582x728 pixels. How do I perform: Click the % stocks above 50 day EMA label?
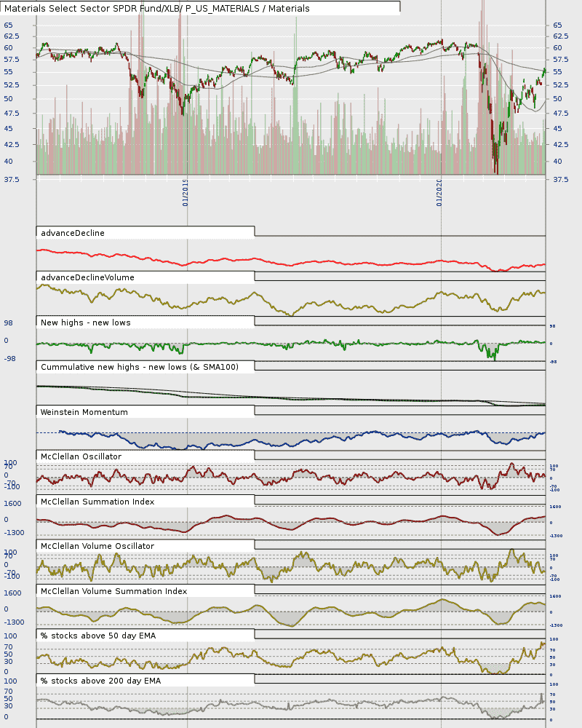98,636
